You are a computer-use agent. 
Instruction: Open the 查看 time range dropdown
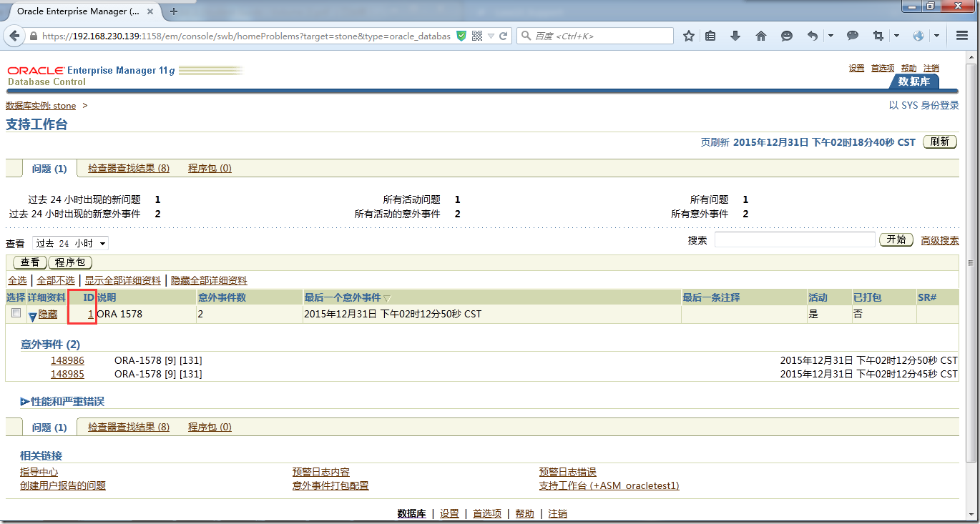[x=70, y=244]
